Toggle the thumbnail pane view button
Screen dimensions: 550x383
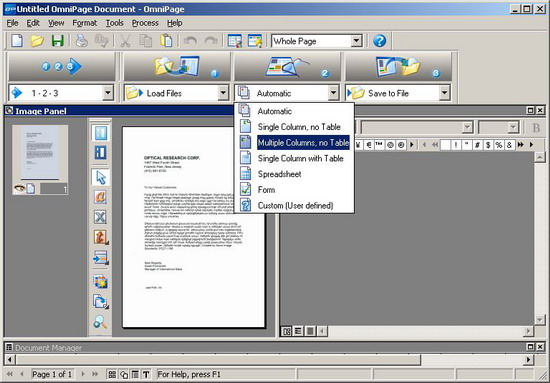101,153
